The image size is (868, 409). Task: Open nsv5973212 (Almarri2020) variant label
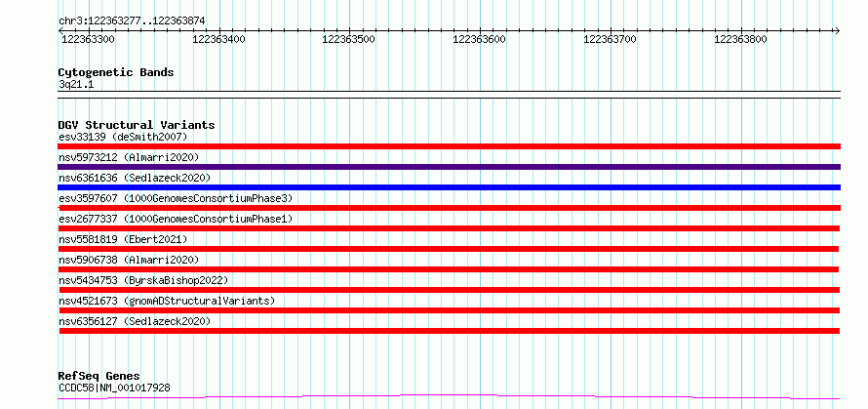coord(129,157)
